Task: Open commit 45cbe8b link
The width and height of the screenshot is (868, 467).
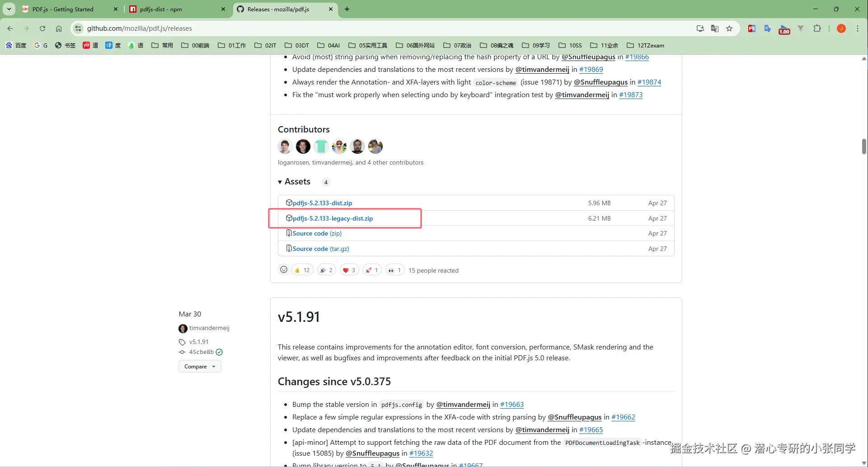Action: pyautogui.click(x=202, y=352)
